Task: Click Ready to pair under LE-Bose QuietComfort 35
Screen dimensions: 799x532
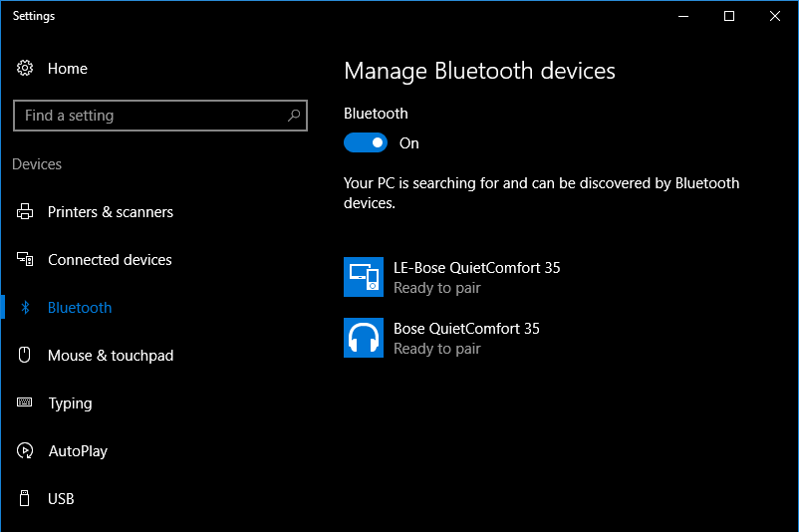Action: 436,288
